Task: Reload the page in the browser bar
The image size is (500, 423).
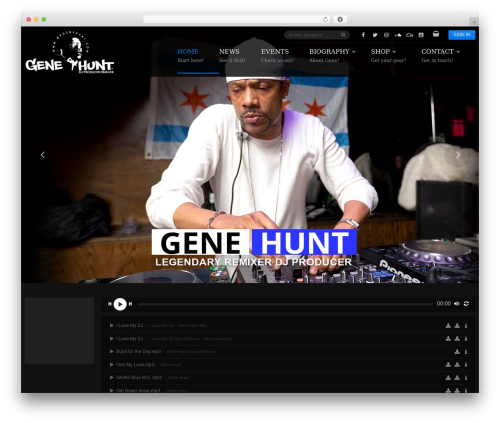Action: (x=325, y=19)
